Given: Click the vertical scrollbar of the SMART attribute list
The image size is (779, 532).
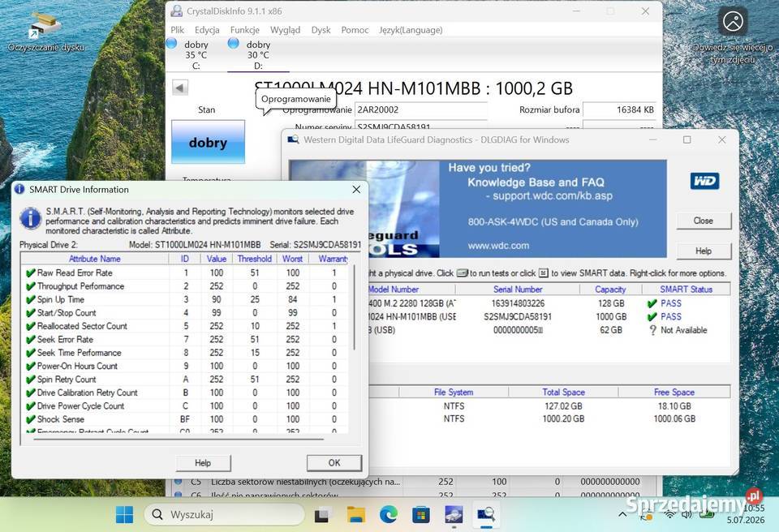Looking at the screenshot, I should point(355,307).
